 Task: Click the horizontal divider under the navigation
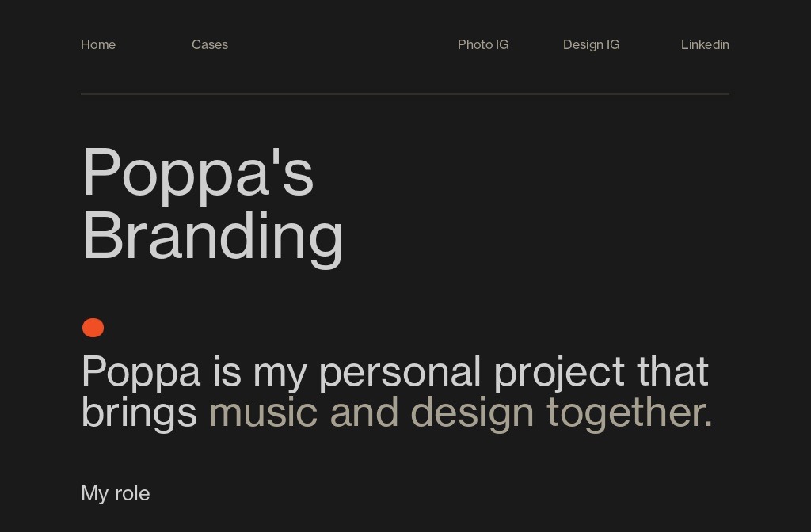pos(405,95)
